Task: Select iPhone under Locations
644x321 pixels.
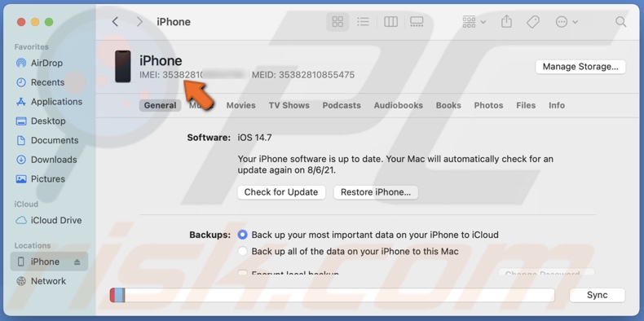Action: pyautogui.click(x=49, y=262)
